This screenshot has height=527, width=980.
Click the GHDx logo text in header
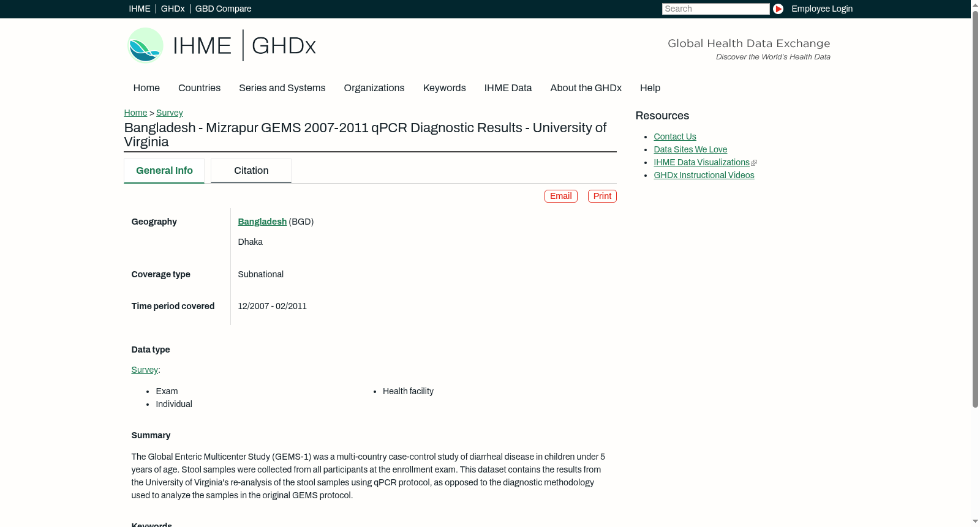[x=284, y=46]
